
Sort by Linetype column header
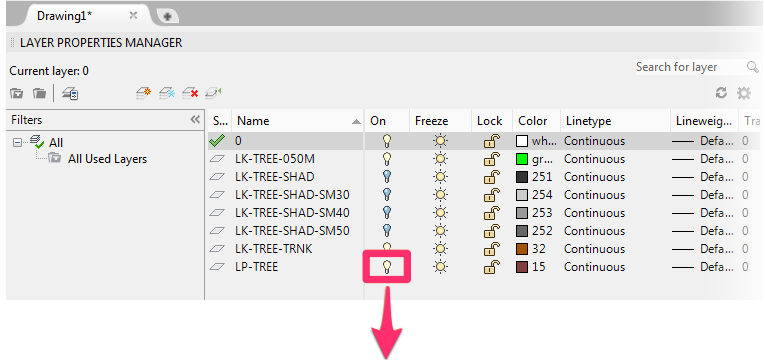pyautogui.click(x=615, y=121)
